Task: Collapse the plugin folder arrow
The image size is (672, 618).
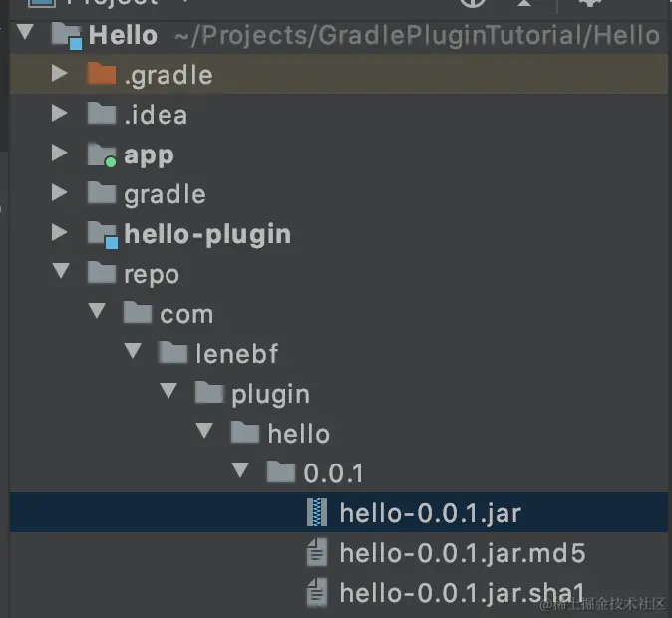Action: coord(168,391)
